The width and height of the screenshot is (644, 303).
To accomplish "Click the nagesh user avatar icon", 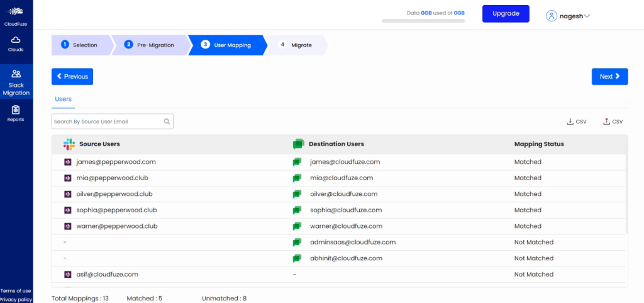I will pos(551,16).
